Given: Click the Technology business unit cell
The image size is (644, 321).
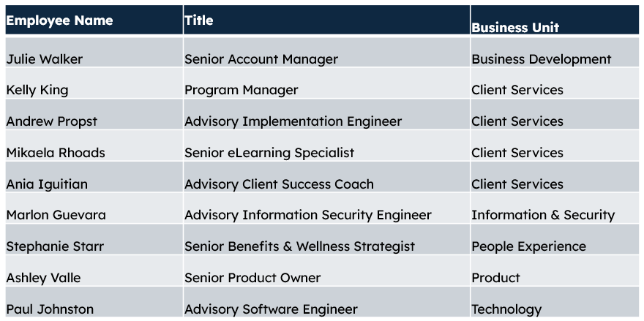Looking at the screenshot, I should [555, 301].
